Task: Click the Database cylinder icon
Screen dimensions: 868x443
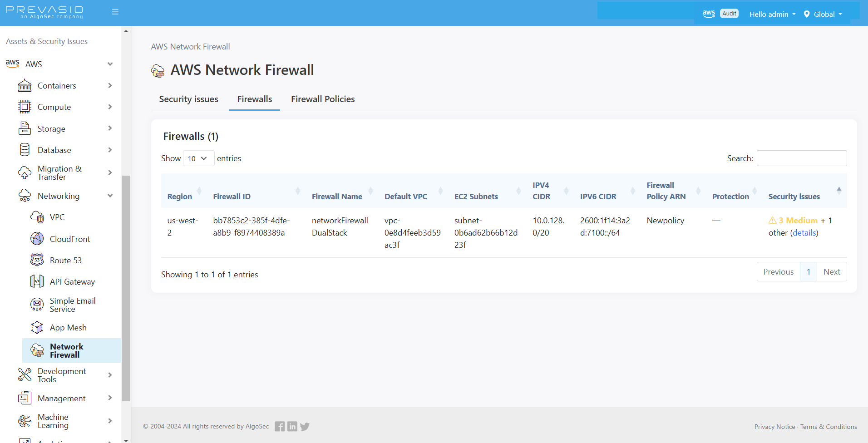Action: [x=25, y=150]
